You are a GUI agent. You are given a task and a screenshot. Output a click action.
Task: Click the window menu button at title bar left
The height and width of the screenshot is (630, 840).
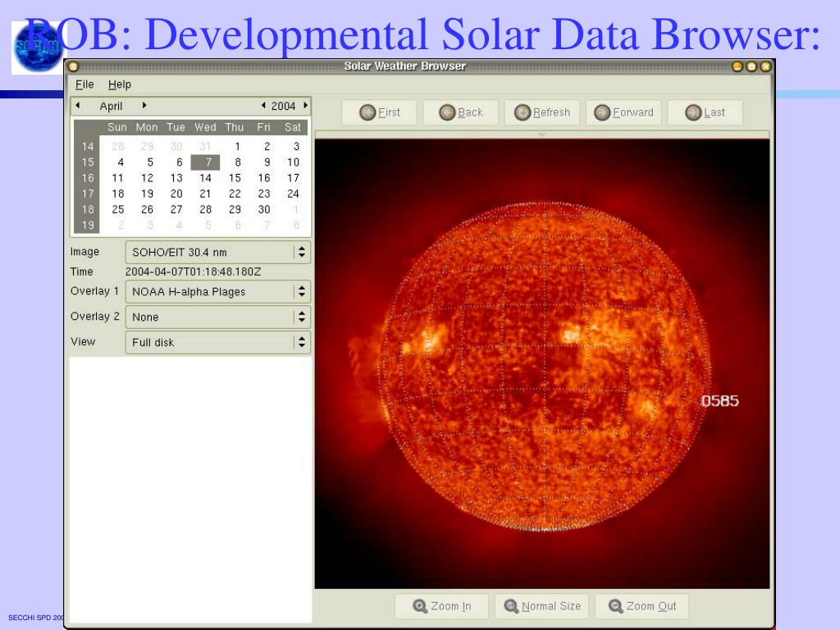pos(73,66)
